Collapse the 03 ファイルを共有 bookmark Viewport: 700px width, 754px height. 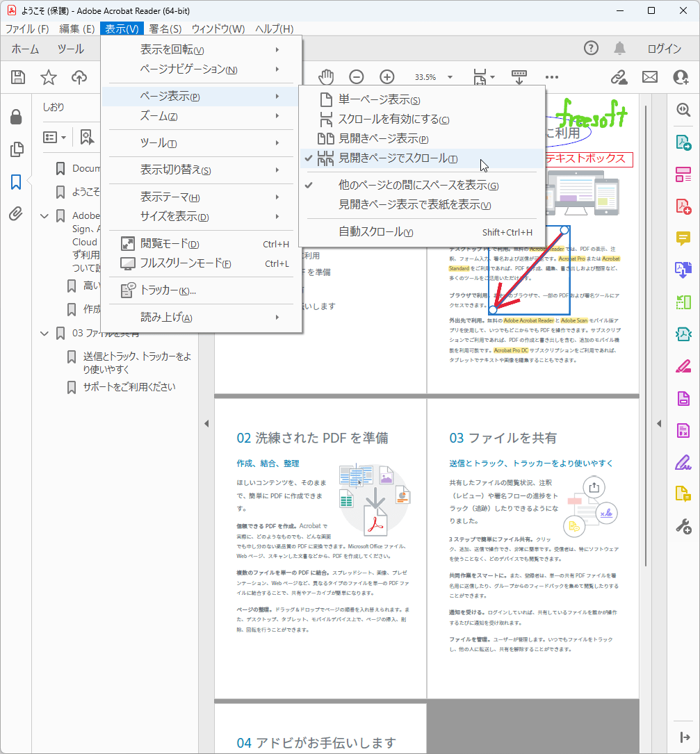pos(44,334)
